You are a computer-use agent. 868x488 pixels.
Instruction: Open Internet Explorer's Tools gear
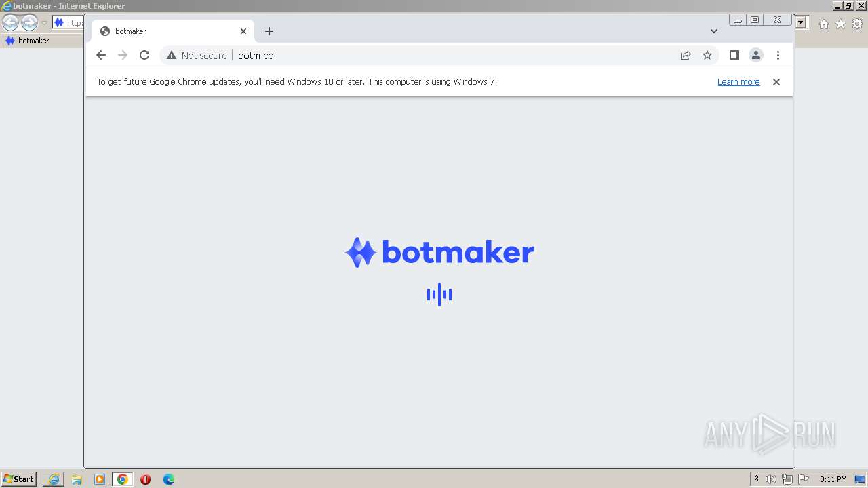point(857,24)
